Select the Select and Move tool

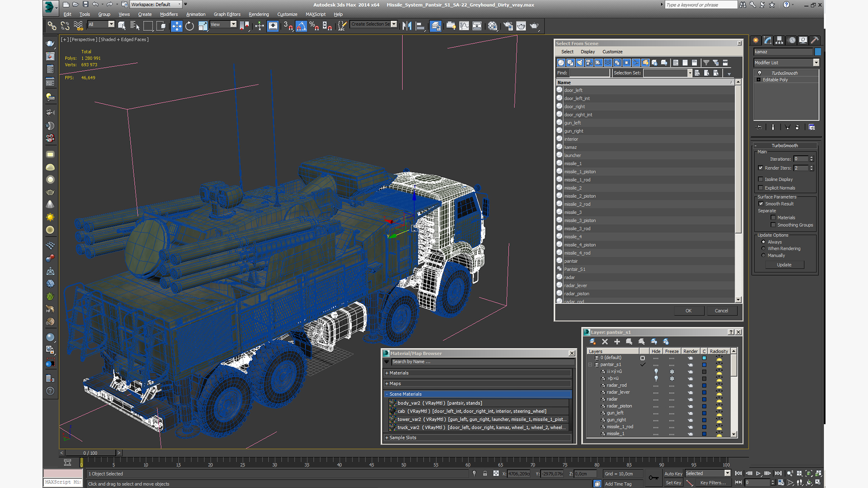[177, 26]
